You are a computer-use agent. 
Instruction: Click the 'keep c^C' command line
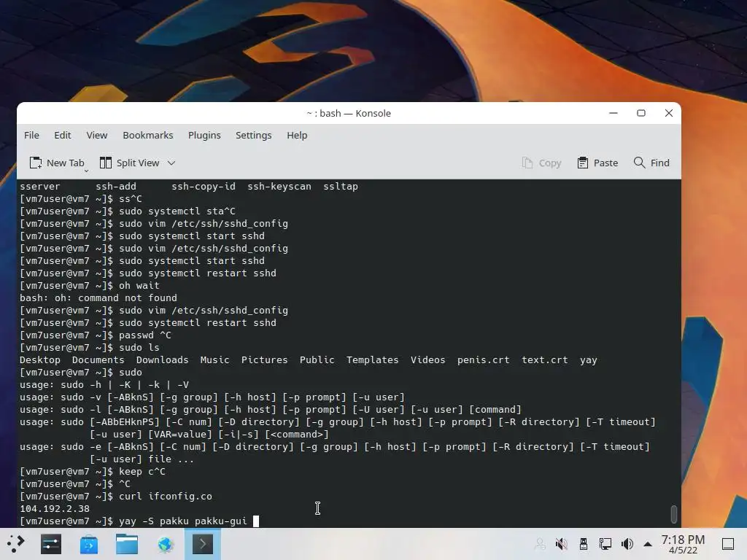pyautogui.click(x=142, y=472)
